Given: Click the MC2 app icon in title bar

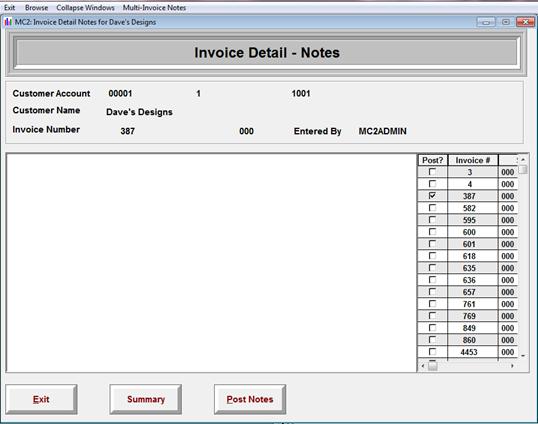Looking at the screenshot, I should (x=8, y=22).
